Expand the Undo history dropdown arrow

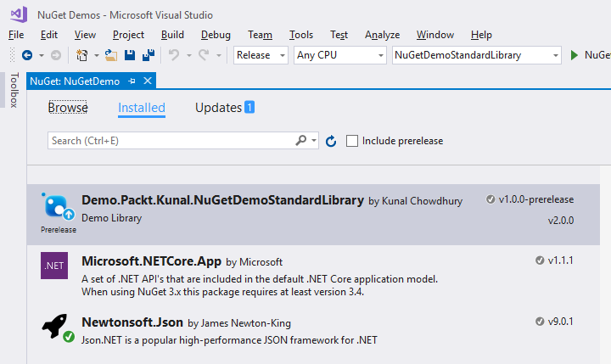click(x=189, y=56)
